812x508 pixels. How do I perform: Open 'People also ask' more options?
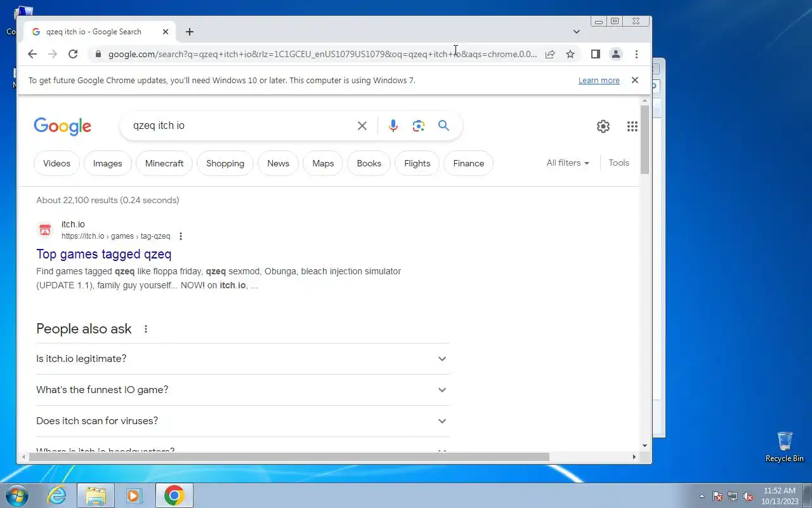146,329
